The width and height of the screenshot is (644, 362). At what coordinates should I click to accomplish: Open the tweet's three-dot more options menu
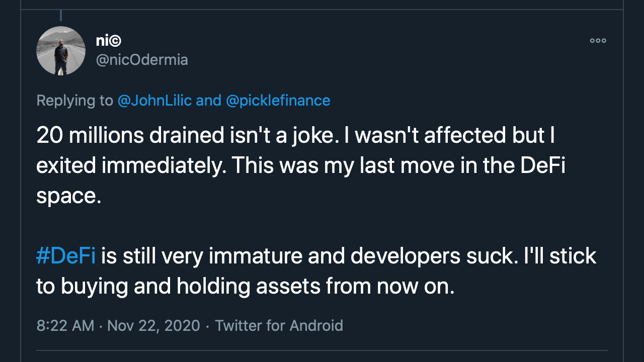(x=598, y=41)
